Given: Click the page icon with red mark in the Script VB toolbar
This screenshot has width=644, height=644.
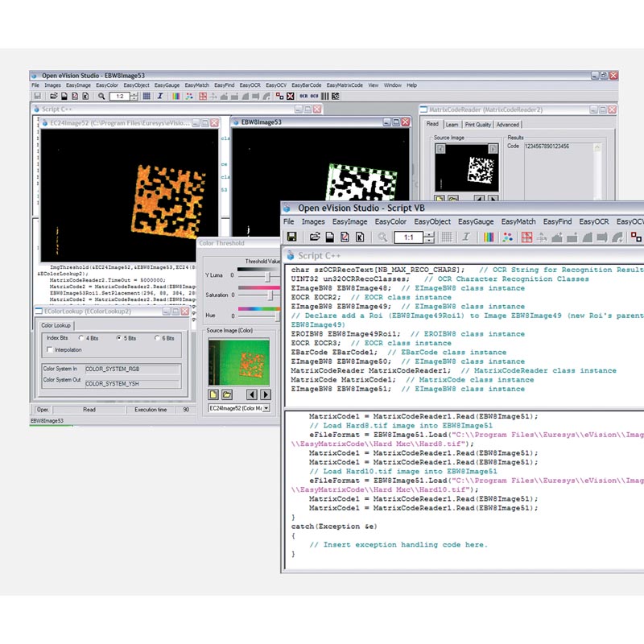Looking at the screenshot, I should pyautogui.click(x=345, y=237).
